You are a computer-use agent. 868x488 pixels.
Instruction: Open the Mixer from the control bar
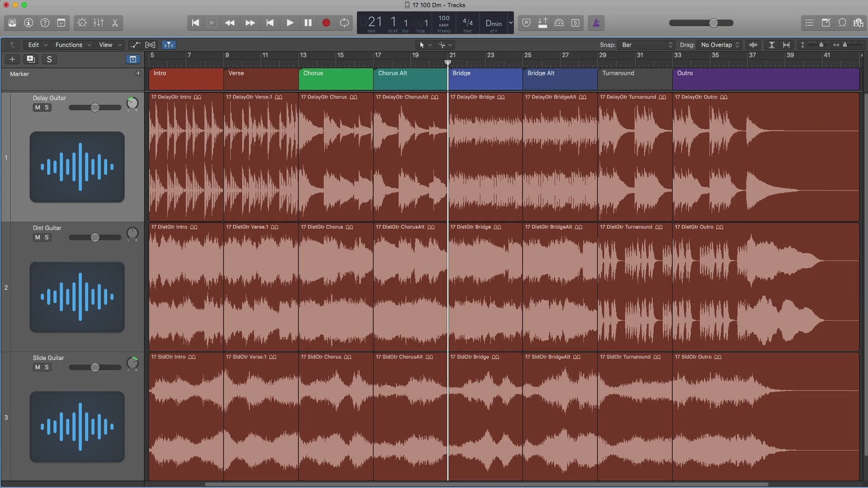pyautogui.click(x=98, y=23)
